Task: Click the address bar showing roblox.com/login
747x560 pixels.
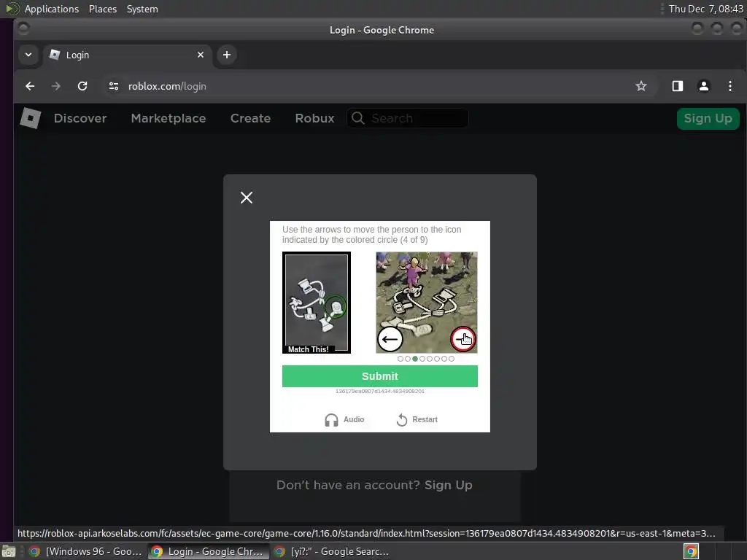Action: [x=376, y=86]
